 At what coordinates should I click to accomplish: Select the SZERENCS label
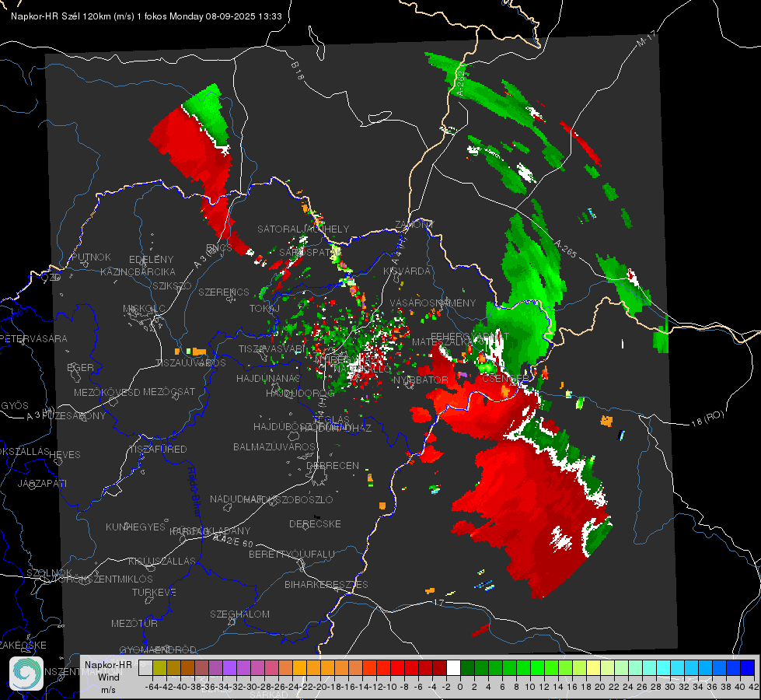click(224, 292)
